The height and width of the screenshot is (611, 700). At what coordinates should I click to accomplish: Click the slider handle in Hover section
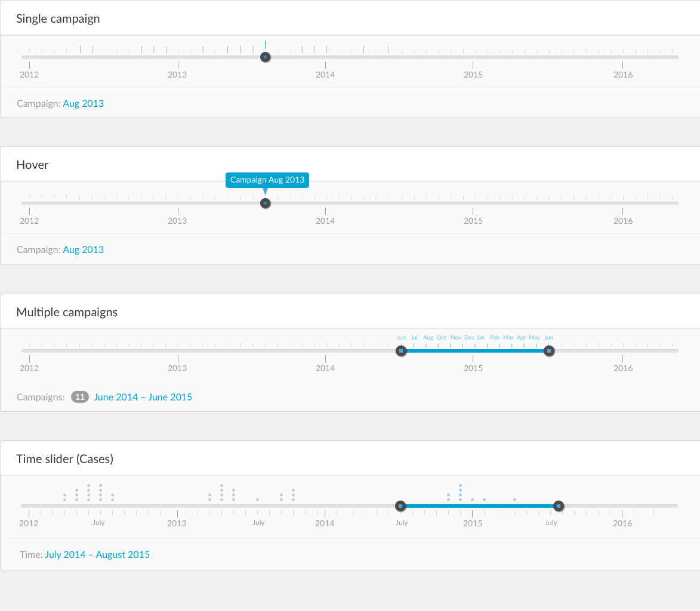[266, 203]
